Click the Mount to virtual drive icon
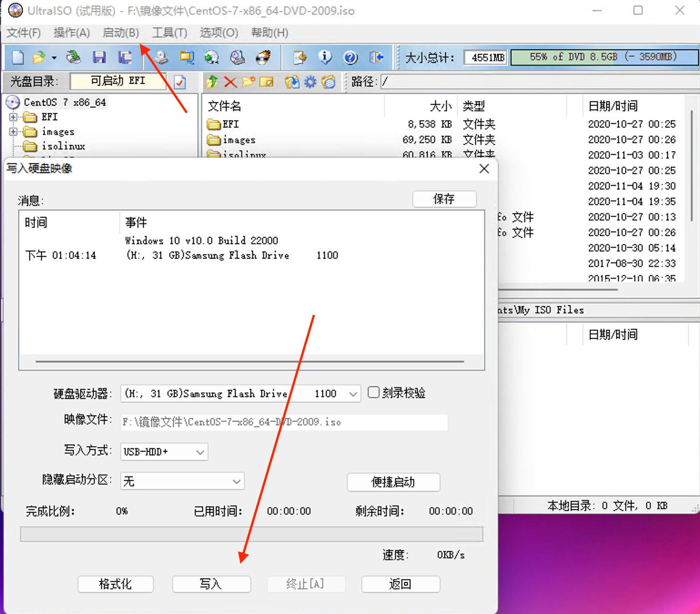The width and height of the screenshot is (700, 614). (238, 57)
